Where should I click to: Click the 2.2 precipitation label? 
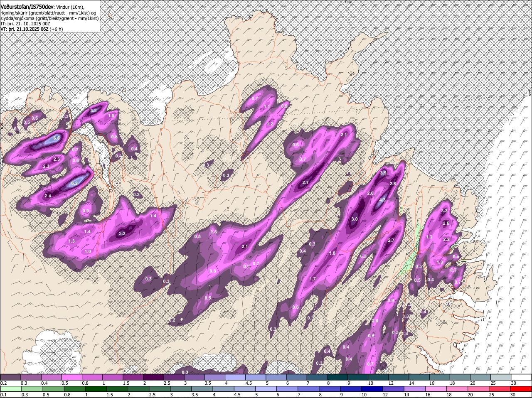pyautogui.click(x=447, y=240)
